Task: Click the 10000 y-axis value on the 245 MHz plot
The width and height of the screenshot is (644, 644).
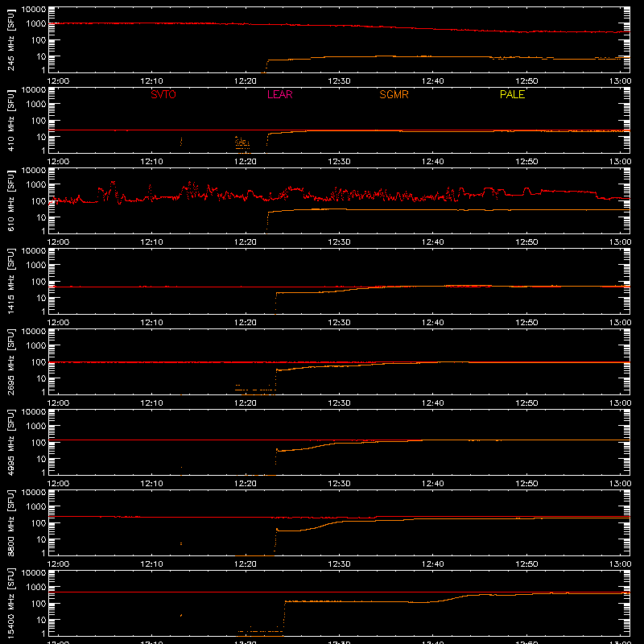Action: click(34, 9)
